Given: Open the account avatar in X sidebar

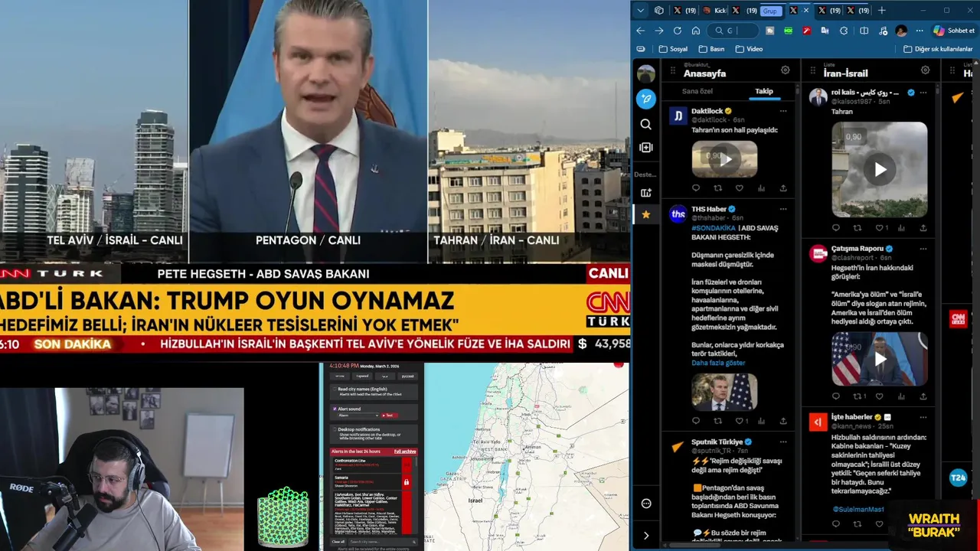Looking at the screenshot, I should [x=646, y=74].
